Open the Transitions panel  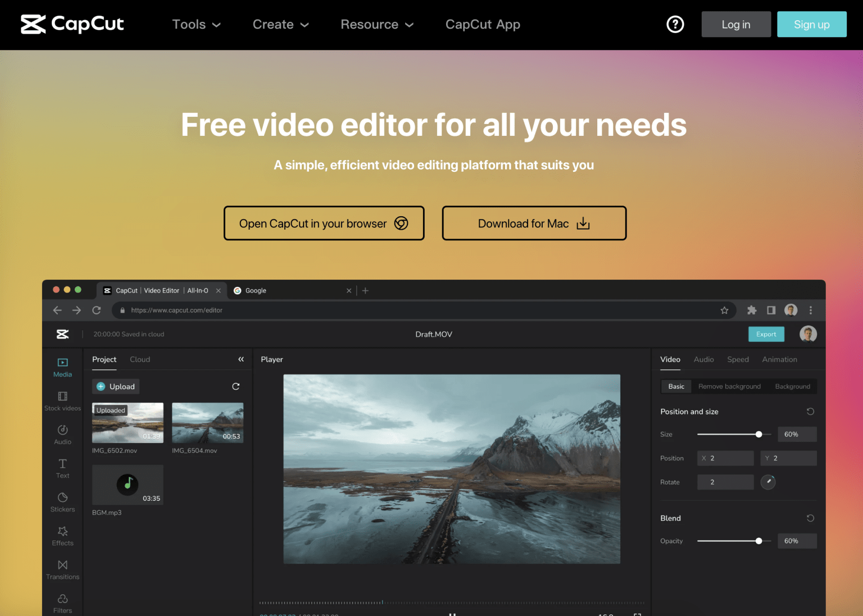click(x=62, y=568)
